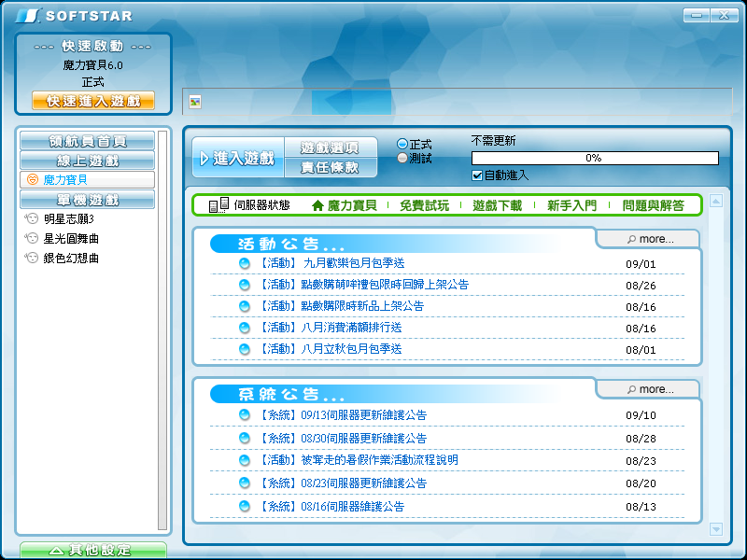Click the 進入遊戲 button

[x=238, y=158]
